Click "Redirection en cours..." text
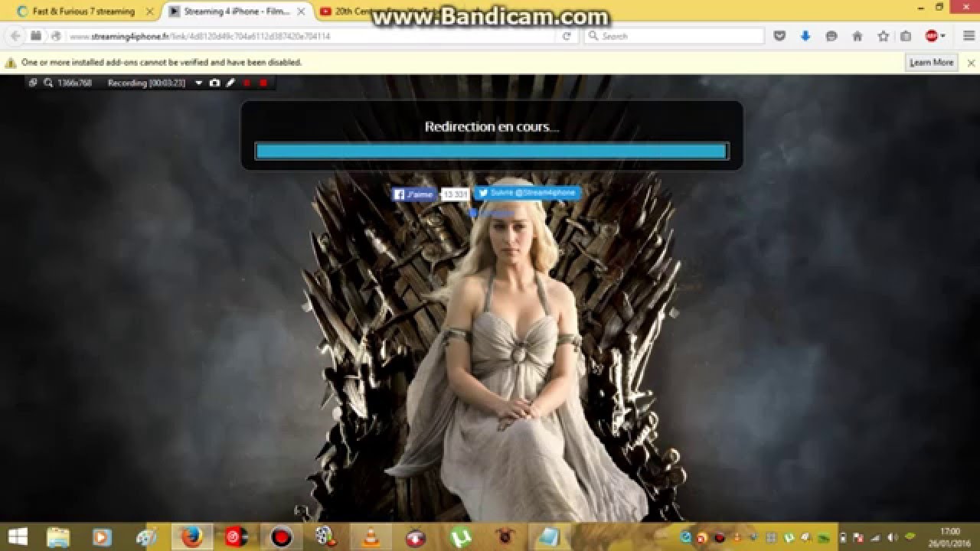This screenshot has height=551, width=980. point(492,127)
